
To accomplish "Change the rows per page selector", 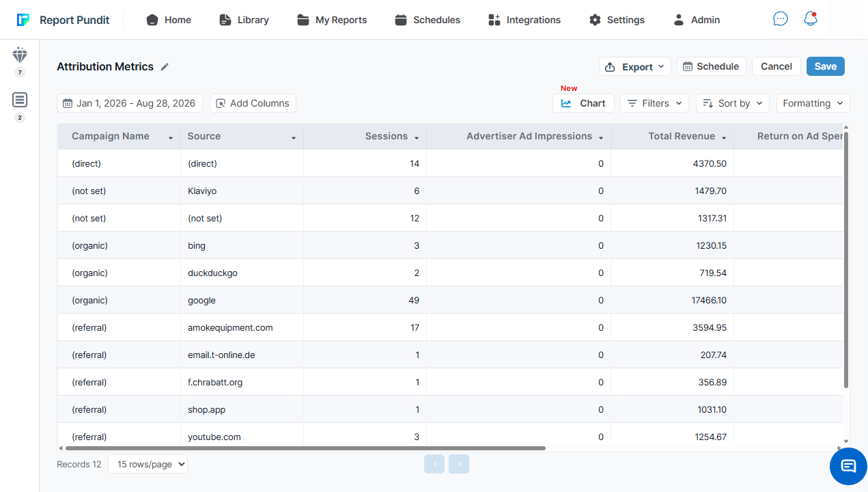I will pyautogui.click(x=148, y=464).
